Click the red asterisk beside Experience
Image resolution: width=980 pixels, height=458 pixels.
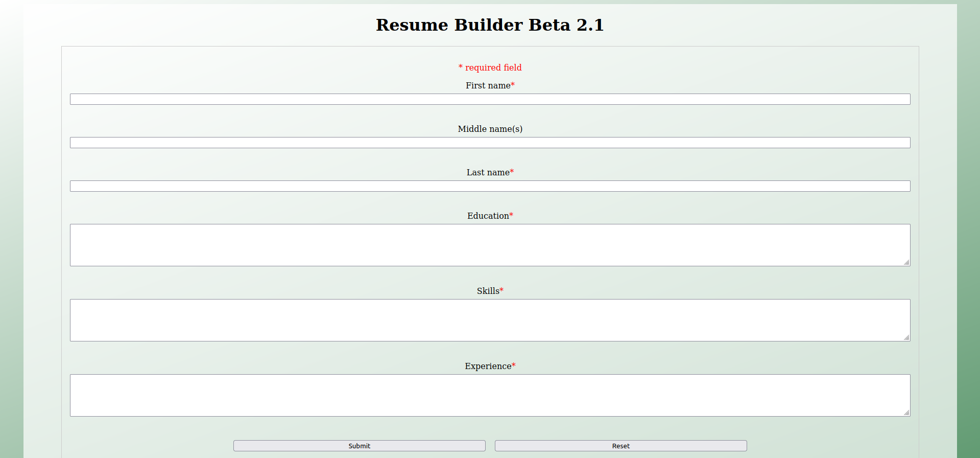pyautogui.click(x=514, y=365)
